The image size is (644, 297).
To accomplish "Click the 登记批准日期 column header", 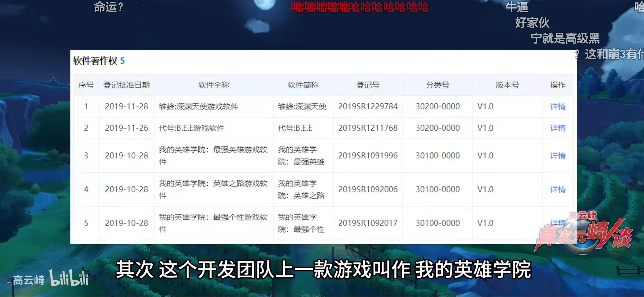I will tap(126, 85).
